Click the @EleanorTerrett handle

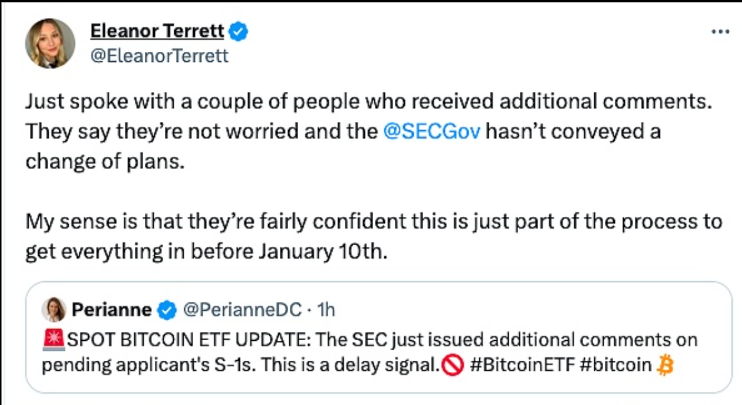159,56
